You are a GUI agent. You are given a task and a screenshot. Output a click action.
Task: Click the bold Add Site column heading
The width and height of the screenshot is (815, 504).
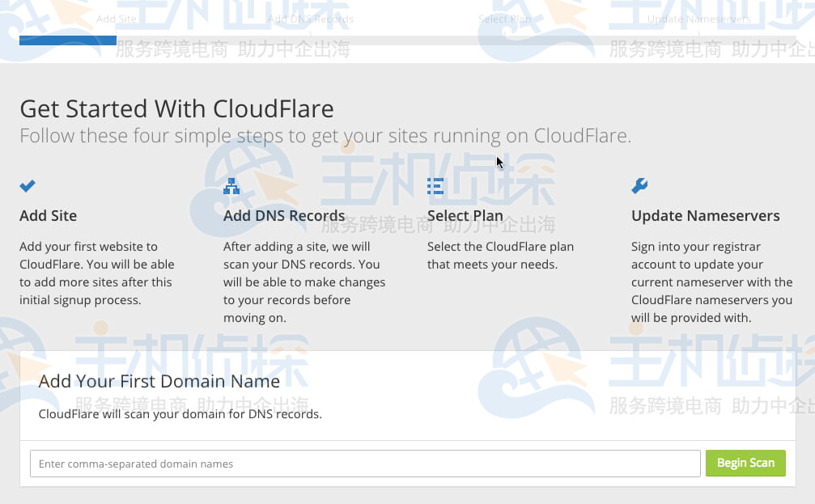[49, 216]
